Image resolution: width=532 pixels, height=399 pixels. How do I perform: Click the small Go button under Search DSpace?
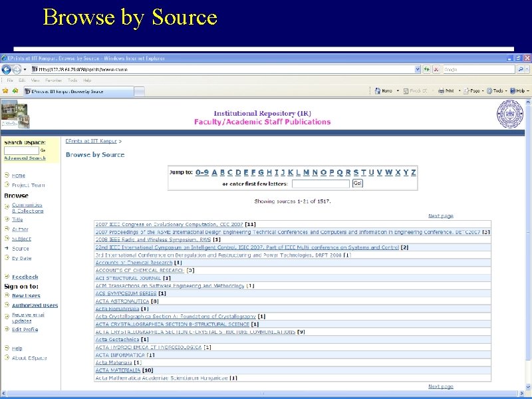tap(43, 150)
